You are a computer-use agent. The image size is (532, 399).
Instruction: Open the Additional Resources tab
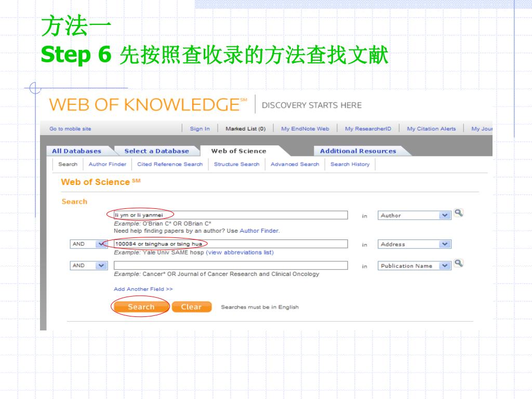[x=358, y=151]
